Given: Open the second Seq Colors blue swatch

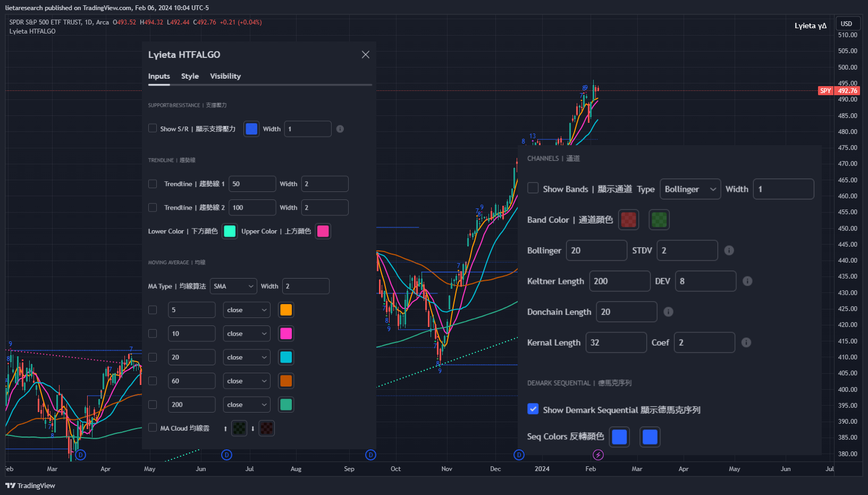Looking at the screenshot, I should click(650, 437).
